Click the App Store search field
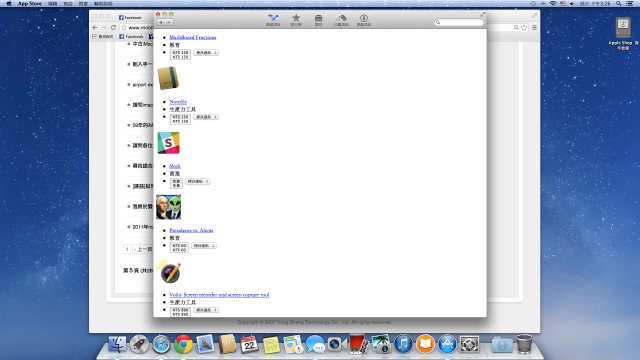Screen dimensions: 640x360 459,22
